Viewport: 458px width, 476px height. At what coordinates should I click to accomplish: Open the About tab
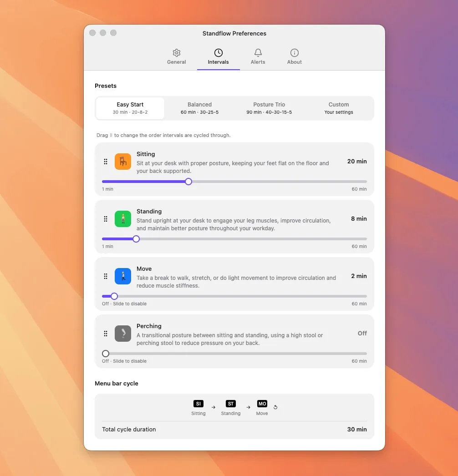(294, 57)
